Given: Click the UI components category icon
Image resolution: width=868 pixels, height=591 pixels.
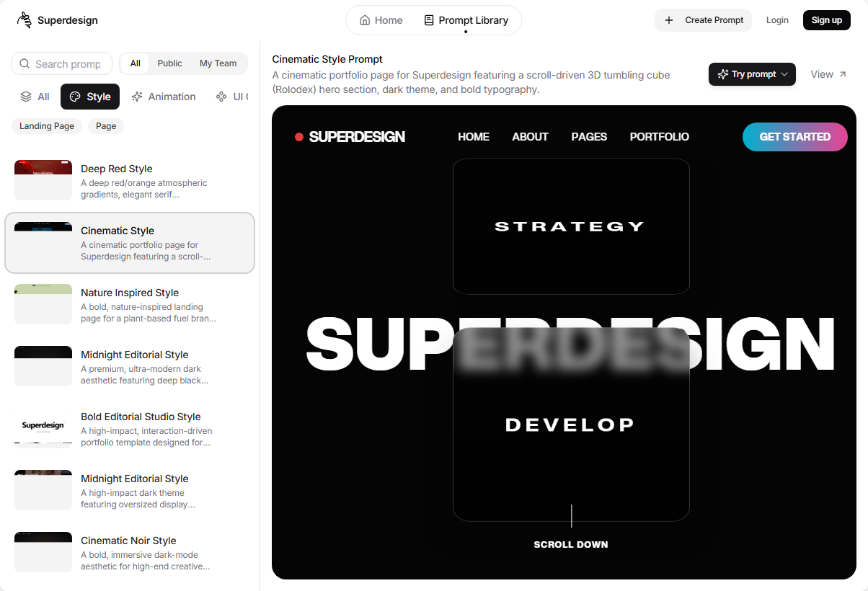Looking at the screenshot, I should click(221, 97).
